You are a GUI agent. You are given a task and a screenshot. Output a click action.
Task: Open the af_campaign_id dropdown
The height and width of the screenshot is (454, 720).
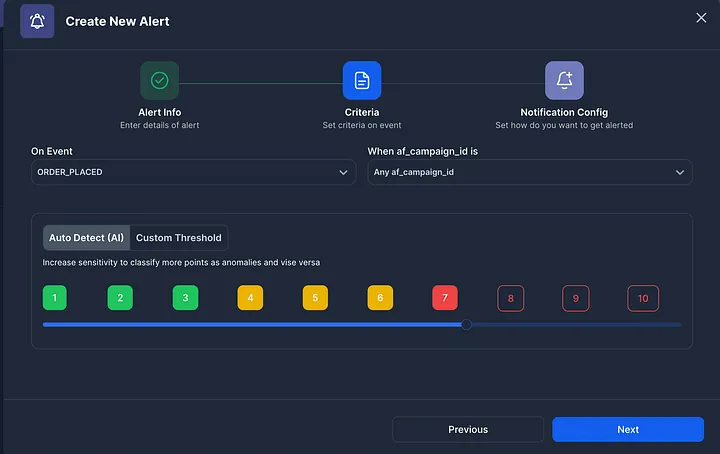coord(530,172)
